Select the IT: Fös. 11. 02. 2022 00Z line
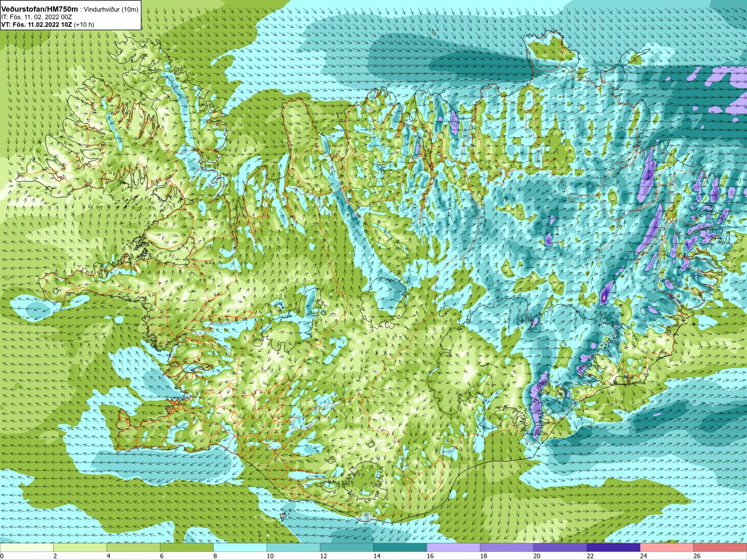747x560 pixels. 37,17
